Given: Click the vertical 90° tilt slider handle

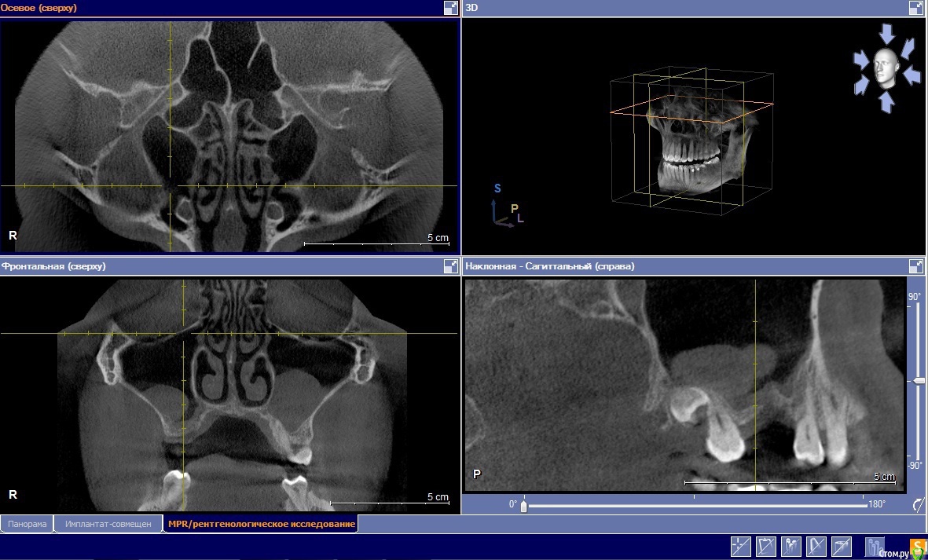Looking at the screenshot, I should [x=918, y=381].
